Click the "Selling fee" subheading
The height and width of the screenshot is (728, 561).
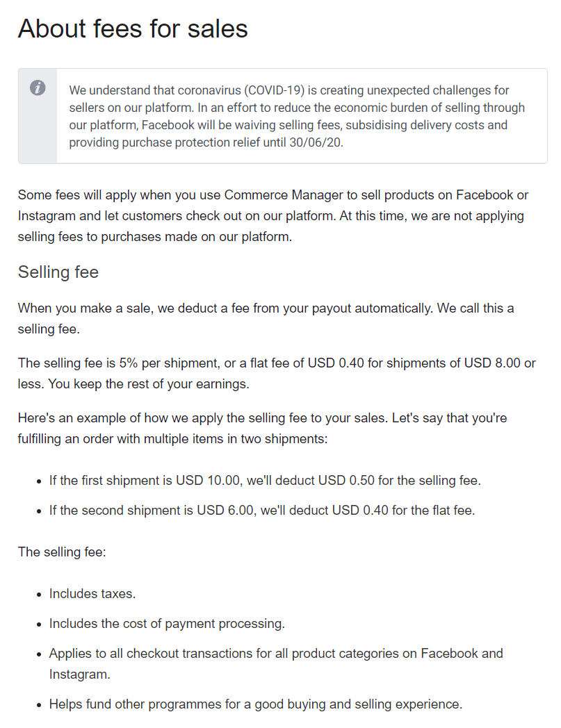click(x=58, y=272)
